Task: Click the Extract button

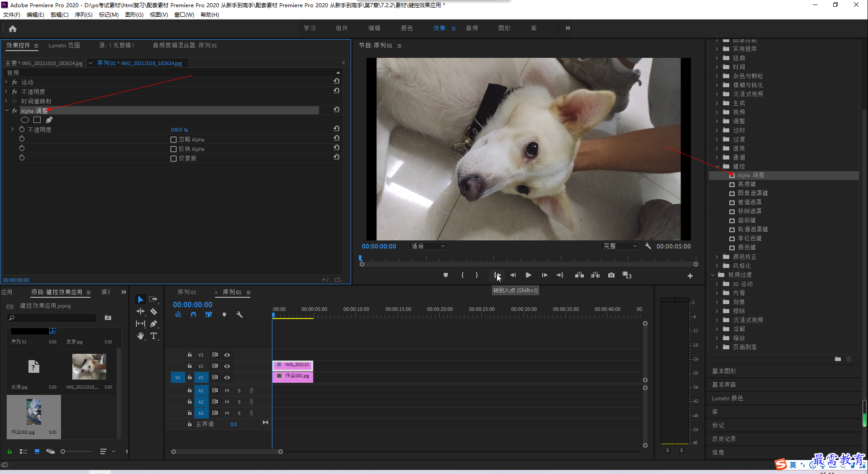Action: pos(596,275)
